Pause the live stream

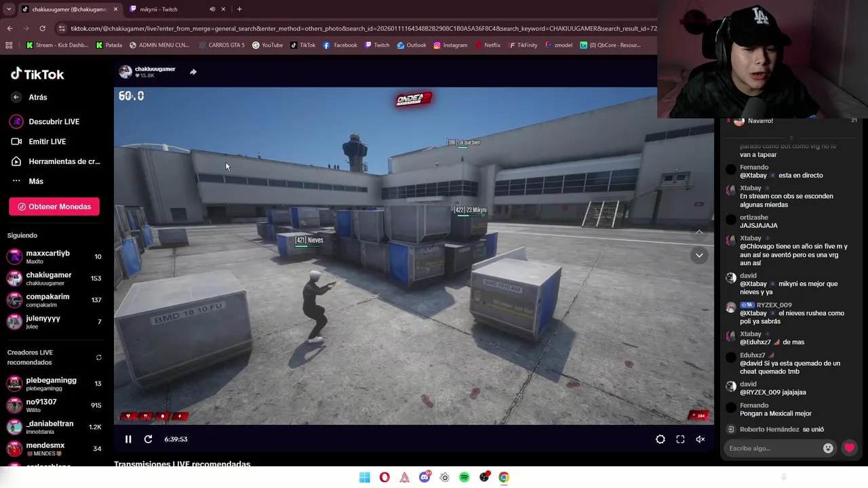pos(128,439)
